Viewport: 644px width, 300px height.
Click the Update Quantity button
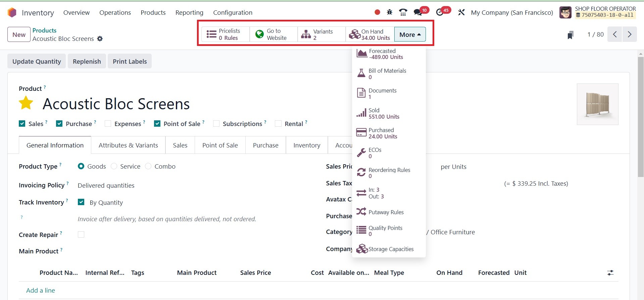click(37, 61)
